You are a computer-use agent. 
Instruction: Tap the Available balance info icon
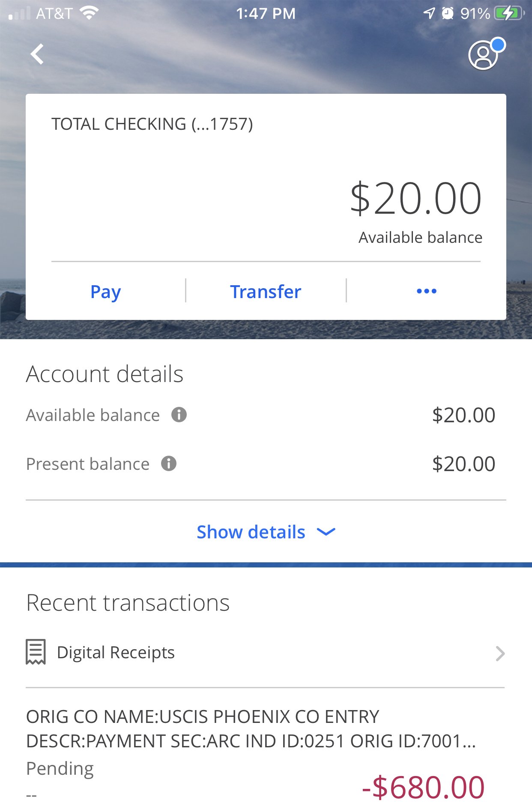coord(179,415)
